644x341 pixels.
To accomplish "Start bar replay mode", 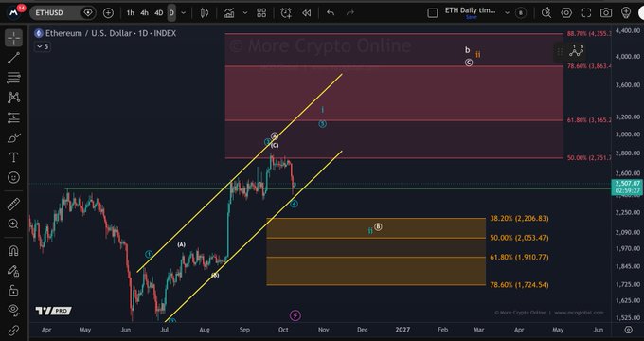I will click(x=307, y=13).
